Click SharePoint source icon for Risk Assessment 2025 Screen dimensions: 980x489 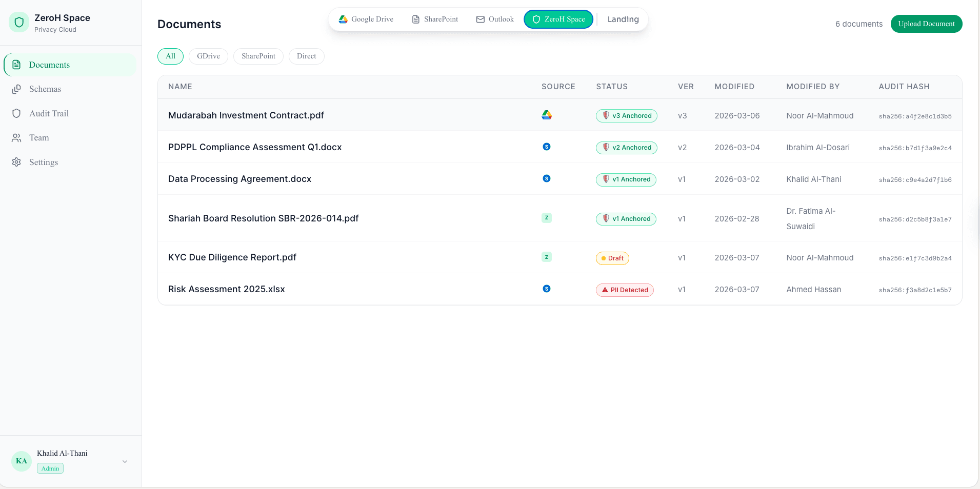[547, 289]
